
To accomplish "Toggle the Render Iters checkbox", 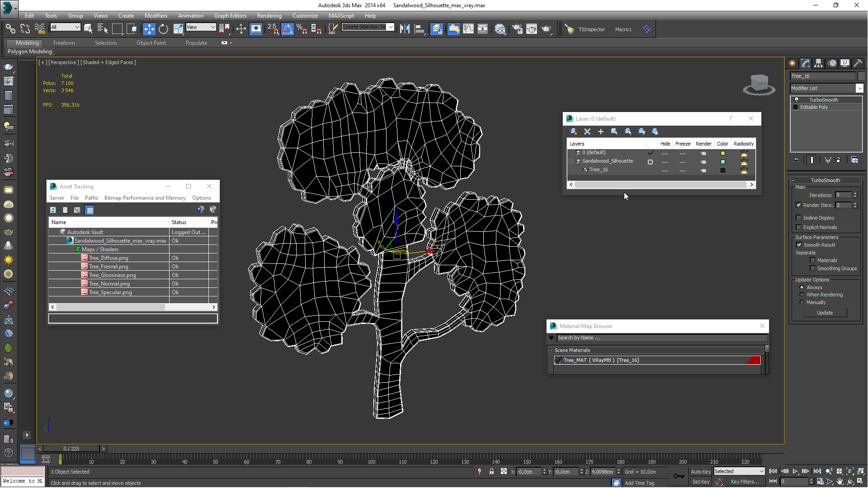I will click(x=798, y=205).
